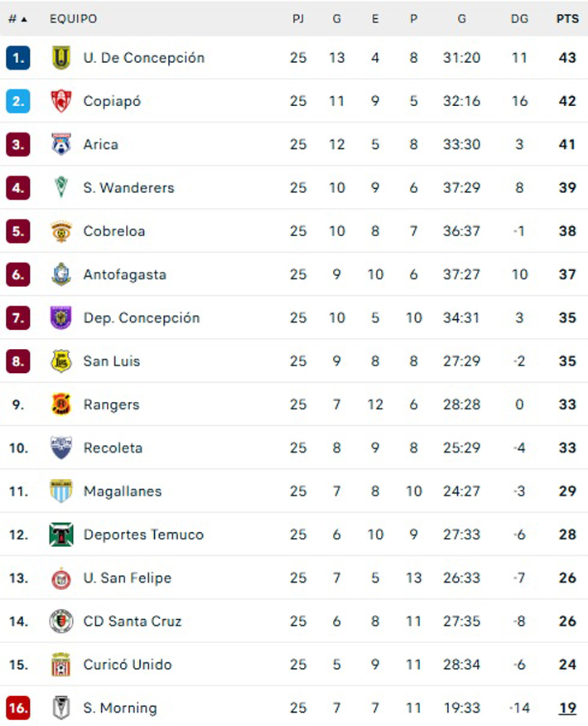The width and height of the screenshot is (588, 726).
Task: Sort standings by PTS column header
Action: (567, 18)
